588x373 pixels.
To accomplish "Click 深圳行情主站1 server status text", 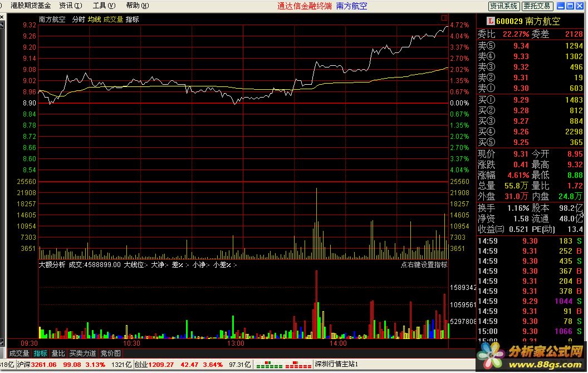I will click(336, 365).
